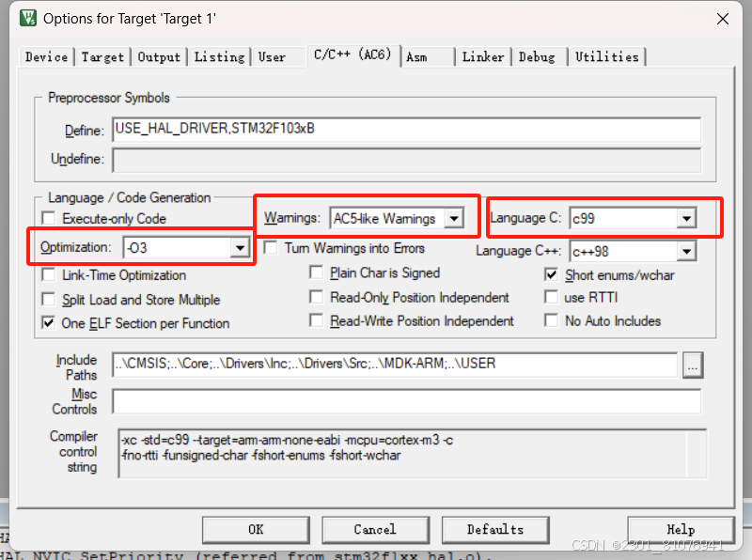The image size is (752, 560).
Task: Enable the use RTTI checkbox
Action: coord(551,297)
